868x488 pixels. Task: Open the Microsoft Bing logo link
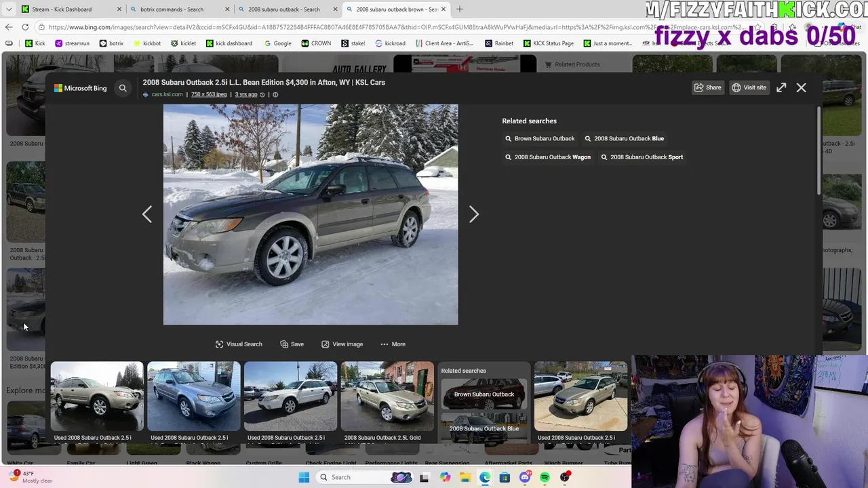81,88
